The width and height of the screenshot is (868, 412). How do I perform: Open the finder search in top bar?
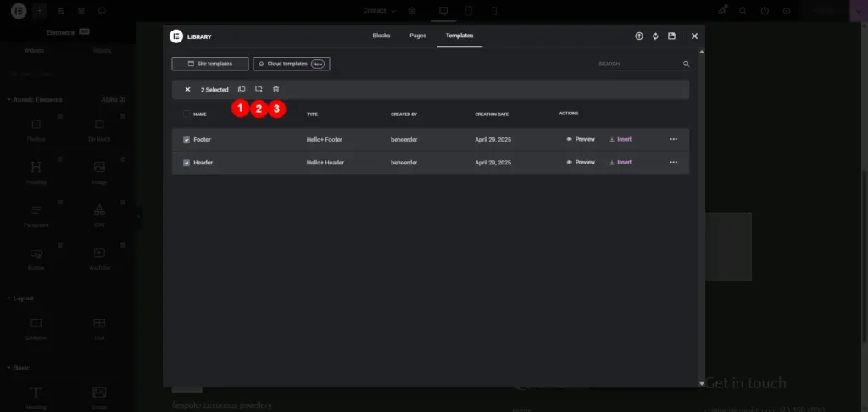coord(743,10)
